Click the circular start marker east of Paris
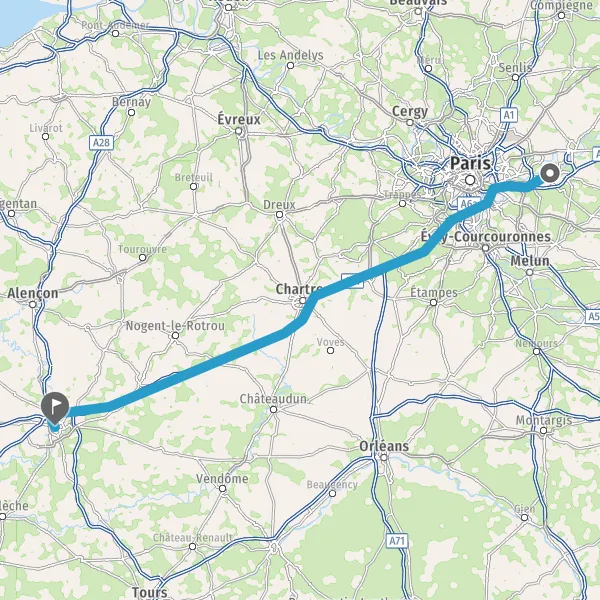Image resolution: width=600 pixels, height=600 pixels. 550,173
